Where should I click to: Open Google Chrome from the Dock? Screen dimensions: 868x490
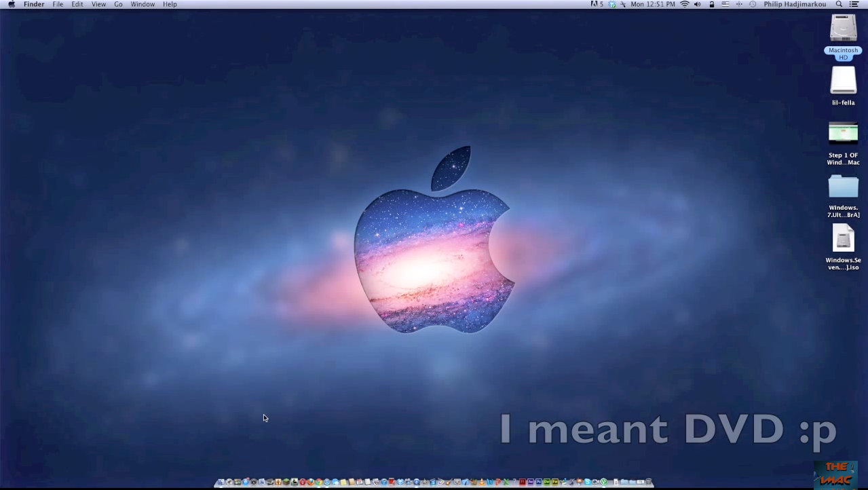point(319,482)
